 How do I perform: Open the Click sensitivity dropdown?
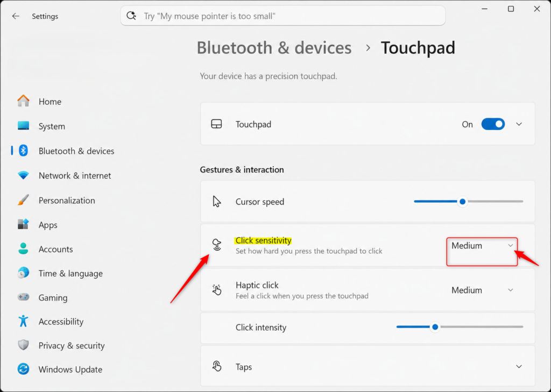point(482,246)
